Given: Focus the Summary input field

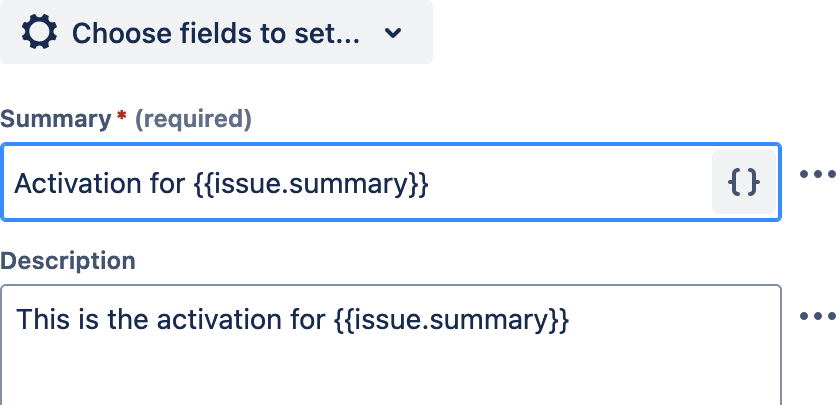Looking at the screenshot, I should [391, 182].
